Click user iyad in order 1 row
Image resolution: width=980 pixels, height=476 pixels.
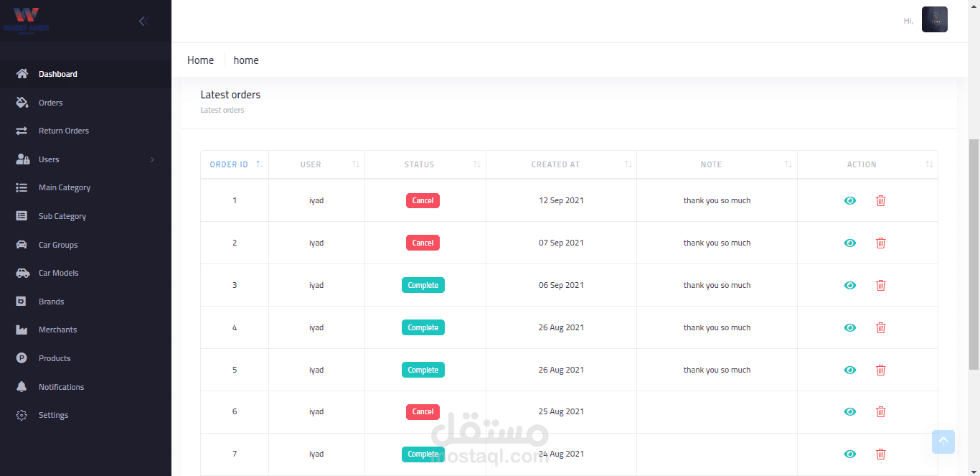pos(316,200)
